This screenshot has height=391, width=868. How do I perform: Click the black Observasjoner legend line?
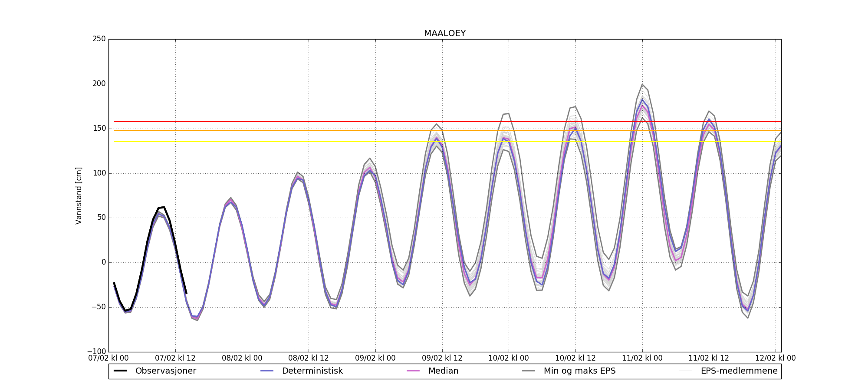pyautogui.click(x=120, y=371)
